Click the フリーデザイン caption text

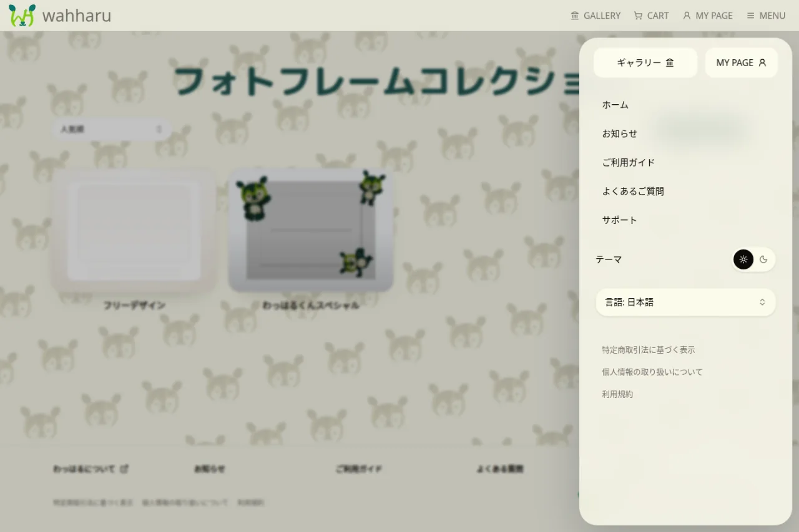(134, 306)
